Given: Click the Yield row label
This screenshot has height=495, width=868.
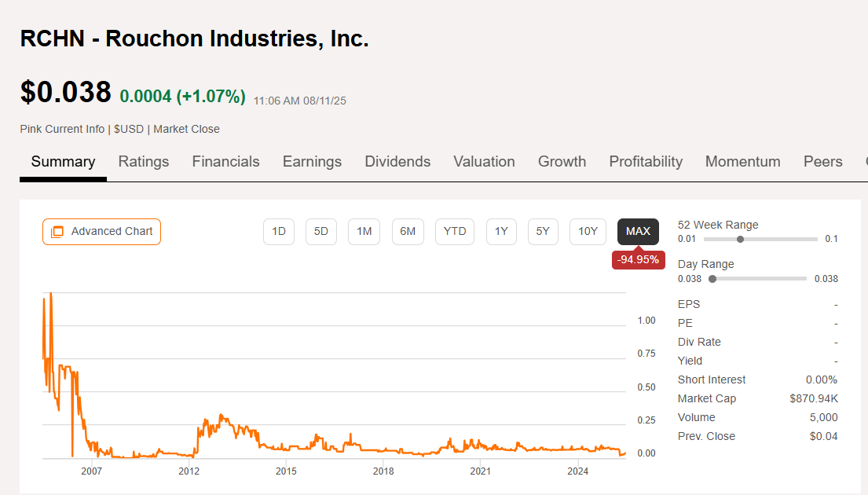Looking at the screenshot, I should pyautogui.click(x=690, y=361).
